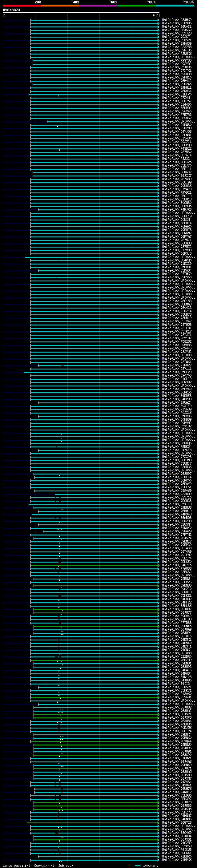This screenshot has height=868, width=197.
Task: Select the UniRef100_B6GY26 hit label
Action: coord(176,822)
